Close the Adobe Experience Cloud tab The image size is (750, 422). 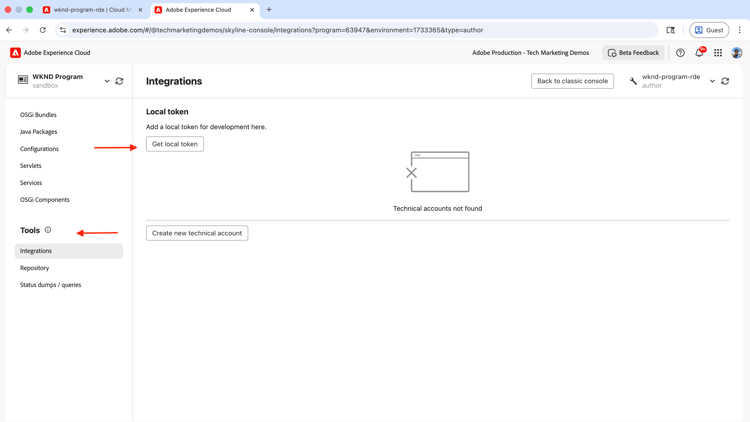[252, 10]
